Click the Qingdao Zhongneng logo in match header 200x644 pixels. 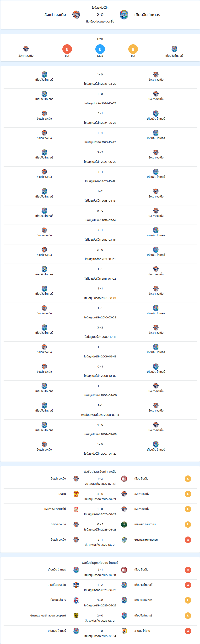76,15
